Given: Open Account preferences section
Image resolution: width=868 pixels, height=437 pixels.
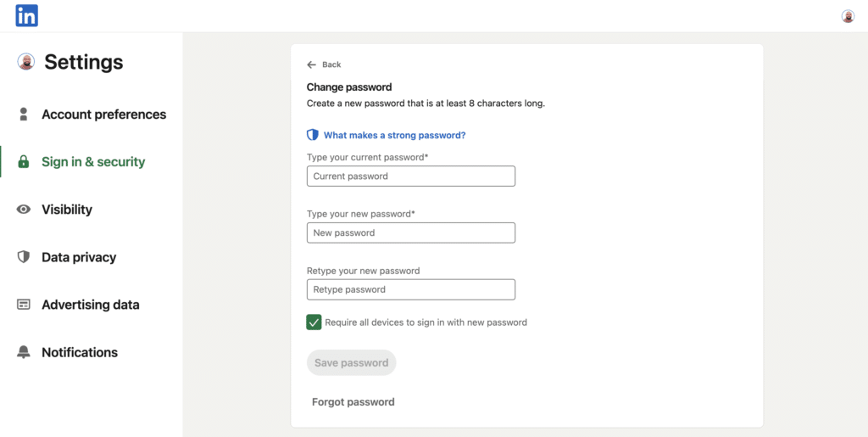Looking at the screenshot, I should pyautogui.click(x=104, y=114).
